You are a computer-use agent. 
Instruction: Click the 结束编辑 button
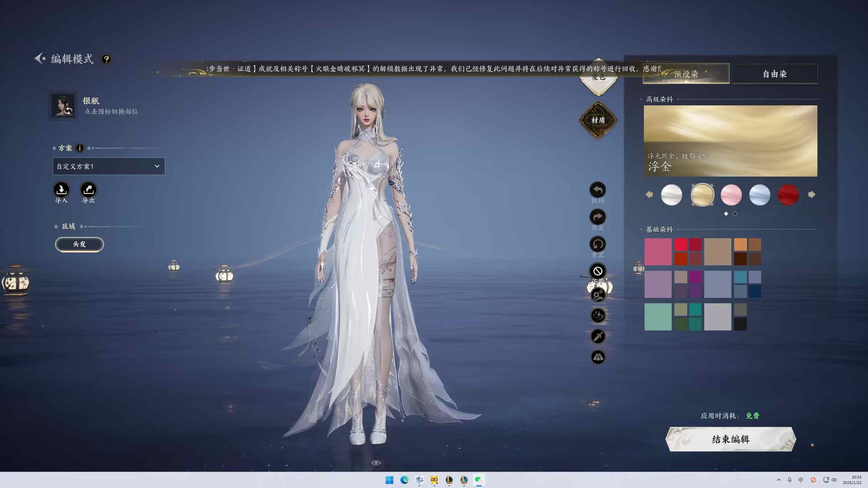730,439
